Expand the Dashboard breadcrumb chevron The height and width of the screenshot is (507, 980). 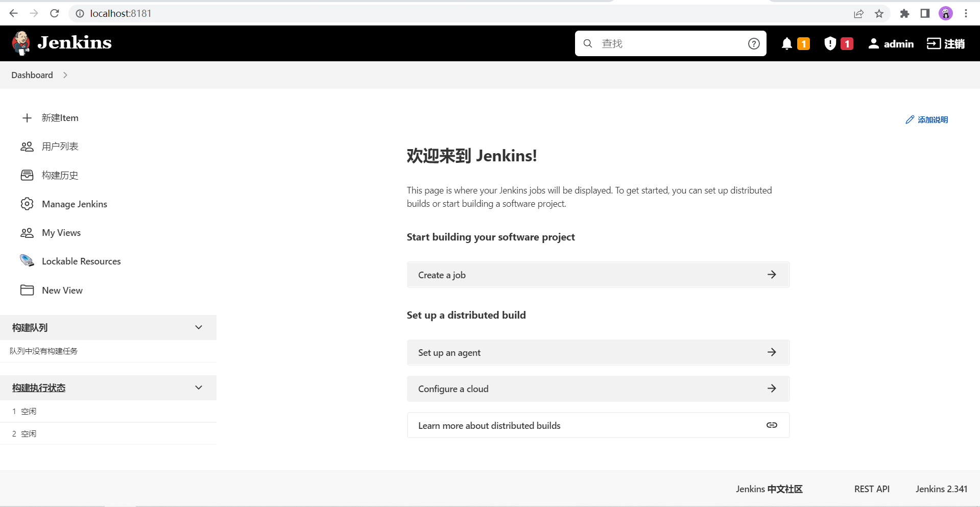click(65, 75)
